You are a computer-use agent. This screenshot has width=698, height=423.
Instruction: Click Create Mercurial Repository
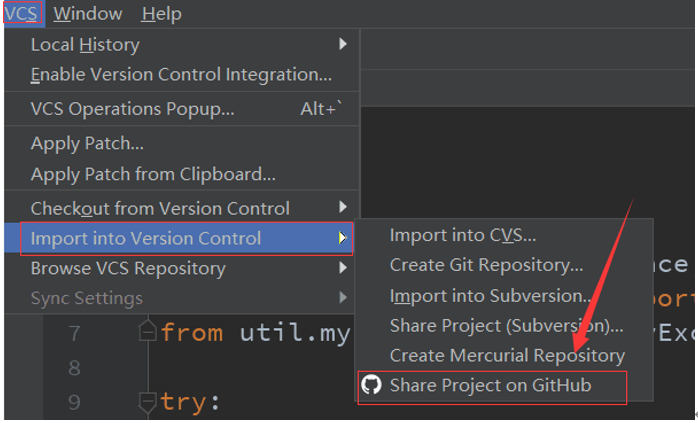point(507,355)
